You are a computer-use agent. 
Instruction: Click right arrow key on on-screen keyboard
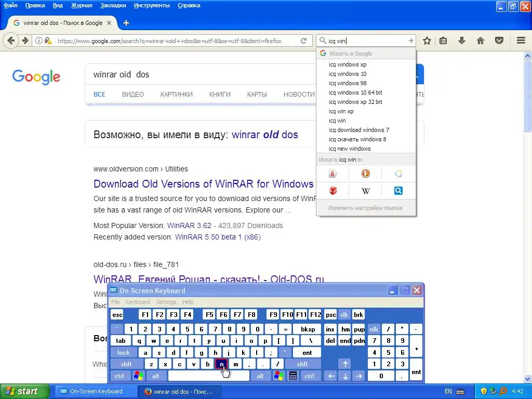coord(359,376)
